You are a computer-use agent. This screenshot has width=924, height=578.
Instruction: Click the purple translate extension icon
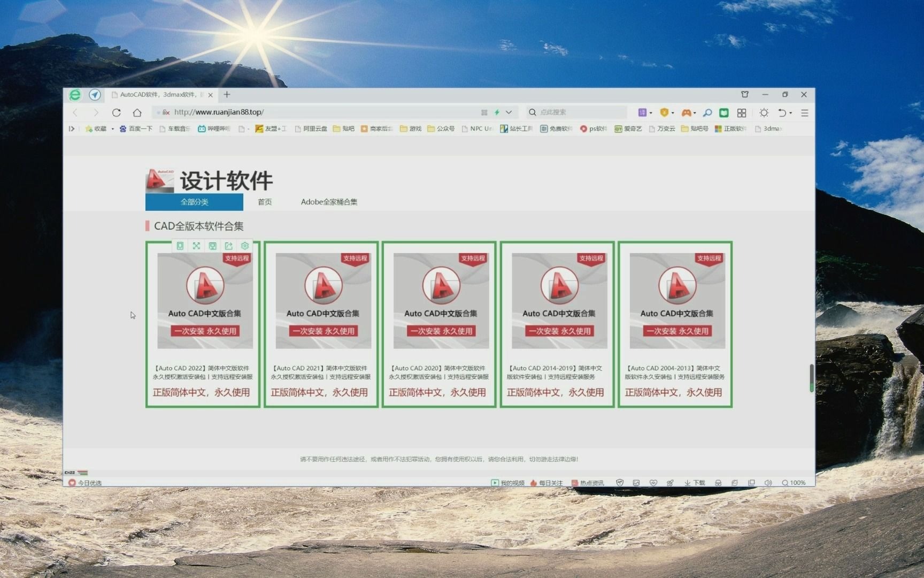pos(642,112)
